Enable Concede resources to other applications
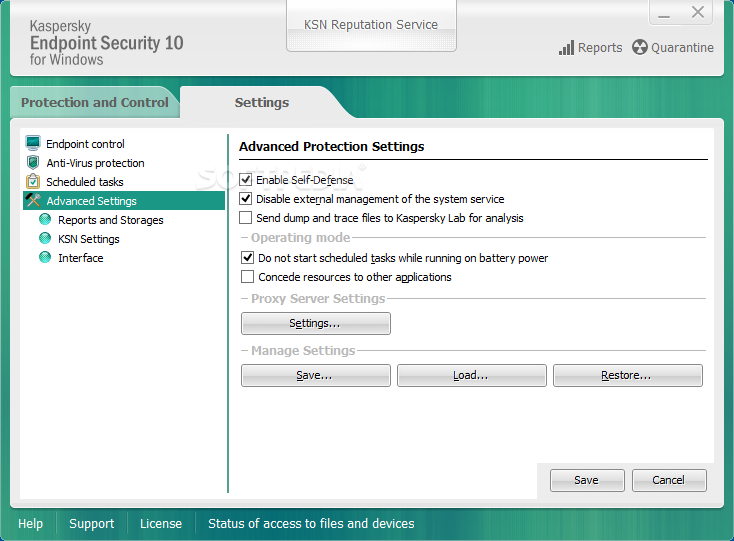Image resolution: width=734 pixels, height=541 pixels. [247, 277]
